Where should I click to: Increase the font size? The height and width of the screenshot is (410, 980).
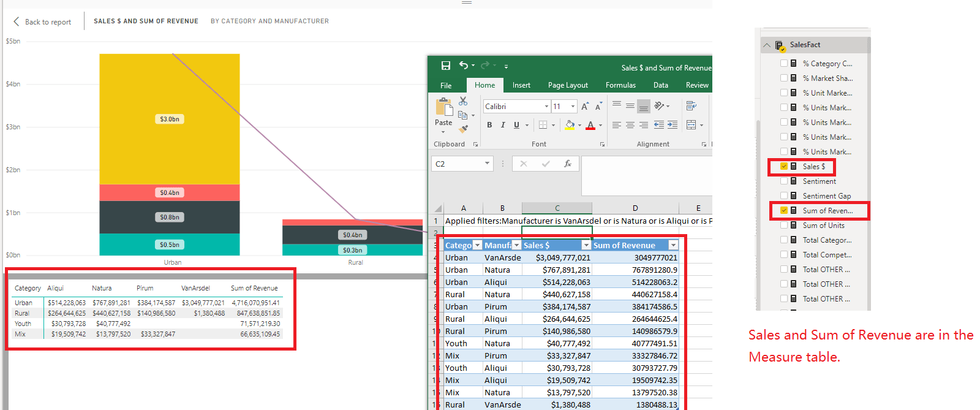586,107
